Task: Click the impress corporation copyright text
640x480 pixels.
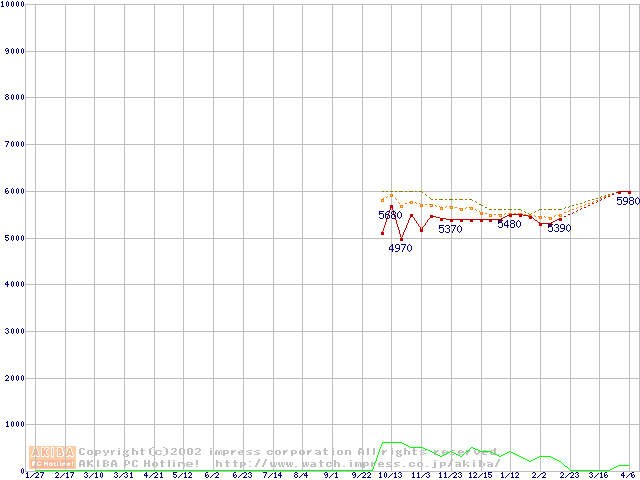Action: coord(250,451)
